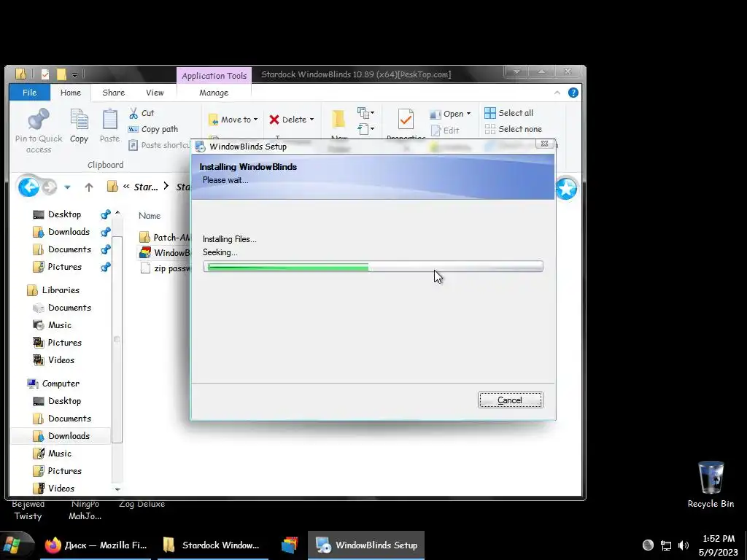The image size is (747, 560).
Task: Open the Move to dropdown
Action: pos(233,120)
